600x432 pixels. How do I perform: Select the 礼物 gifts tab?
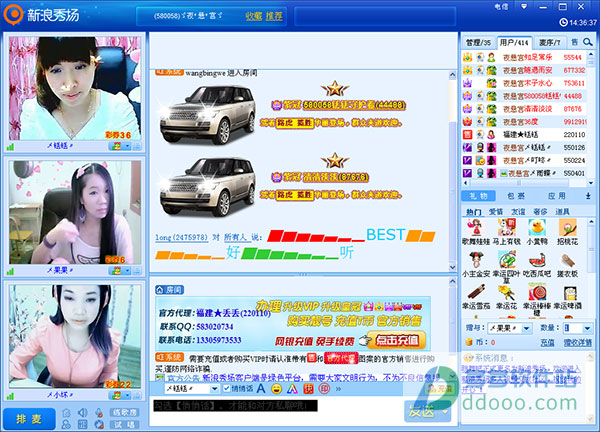478,196
